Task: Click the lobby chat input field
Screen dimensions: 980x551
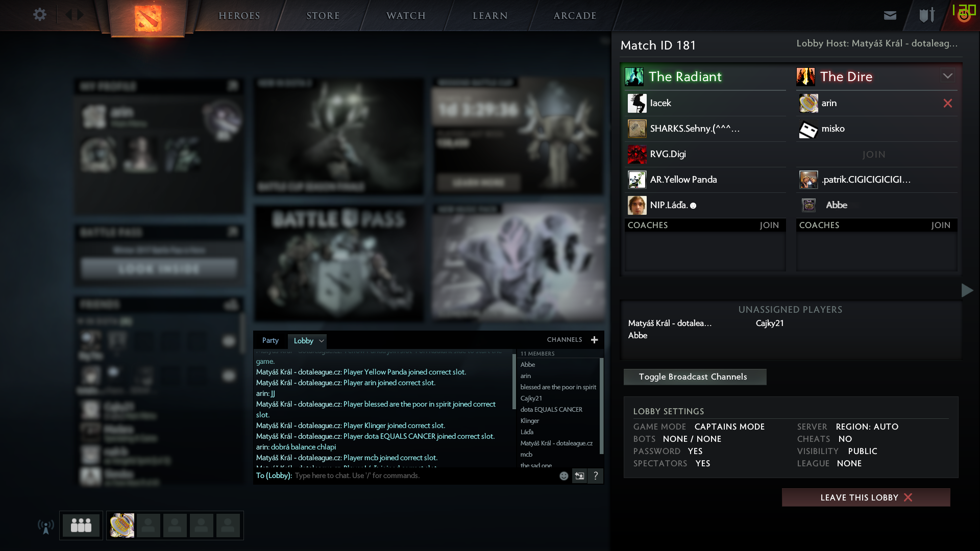Action: click(426, 475)
